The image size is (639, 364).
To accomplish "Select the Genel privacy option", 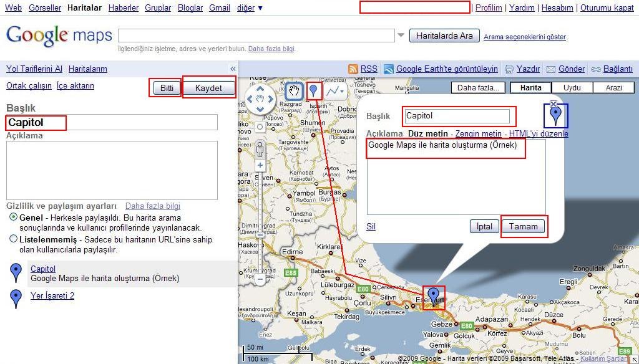I will pos(14,217).
